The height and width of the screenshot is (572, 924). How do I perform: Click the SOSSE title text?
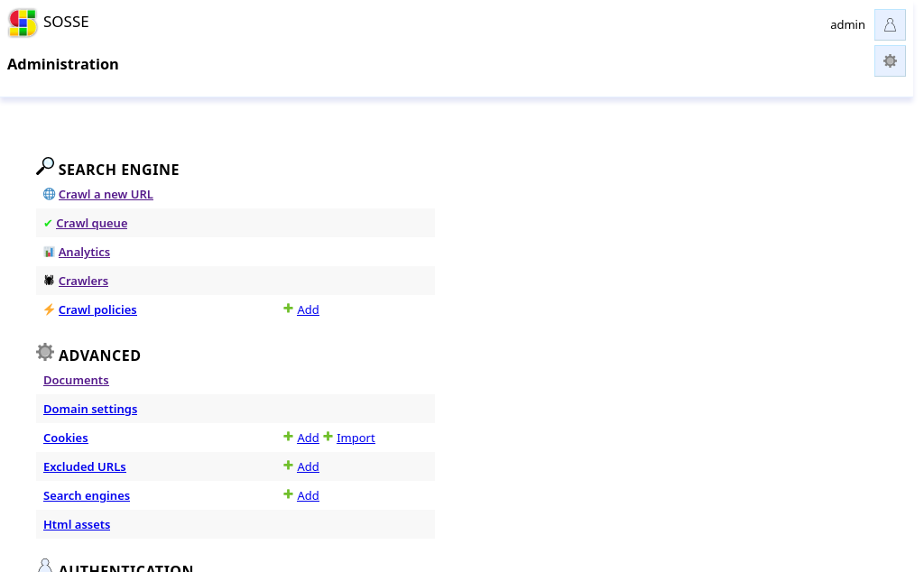tap(66, 22)
